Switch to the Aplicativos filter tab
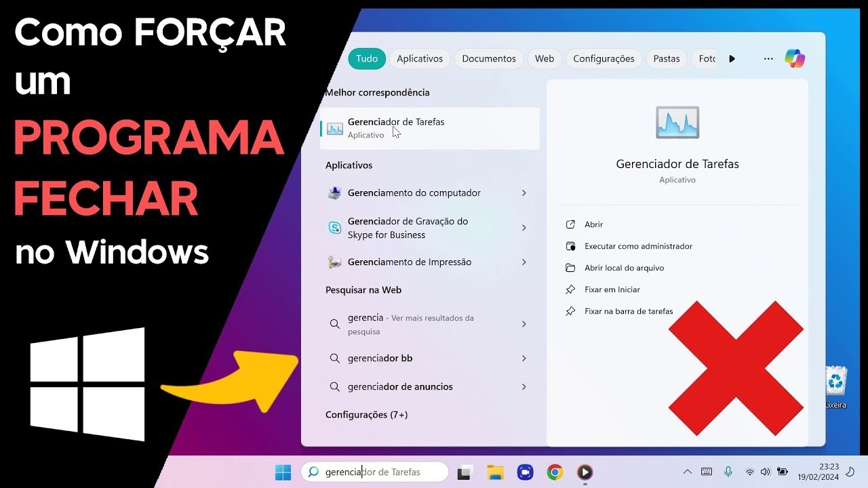868x488 pixels. (x=420, y=59)
